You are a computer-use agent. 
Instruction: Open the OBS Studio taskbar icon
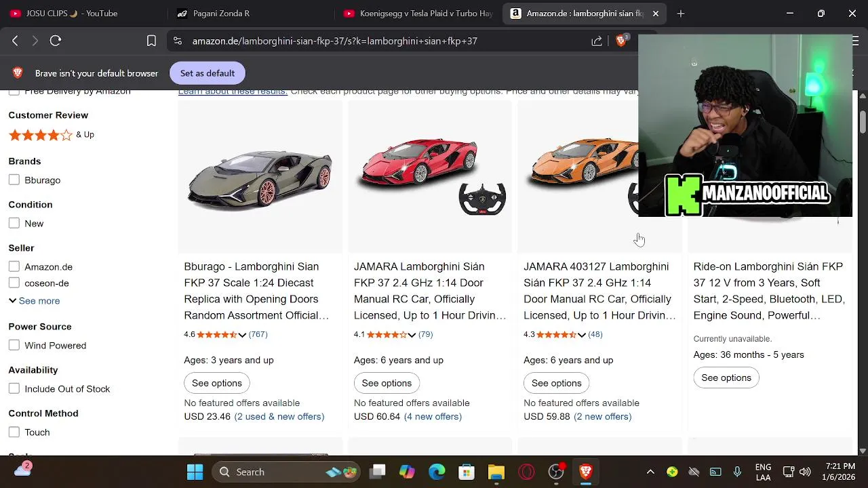click(x=556, y=472)
